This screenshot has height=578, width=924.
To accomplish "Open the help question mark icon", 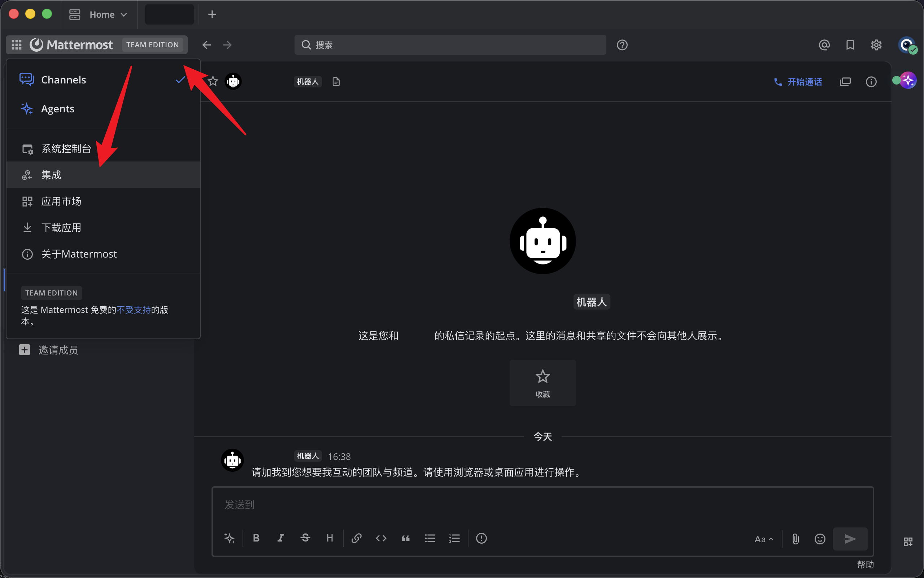I will click(622, 45).
